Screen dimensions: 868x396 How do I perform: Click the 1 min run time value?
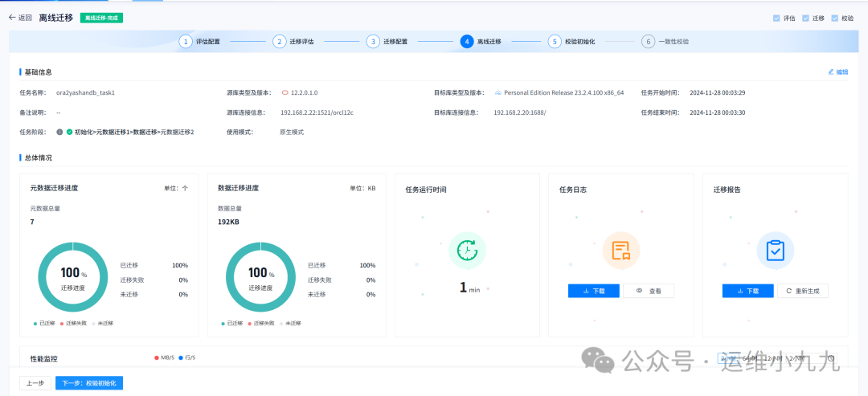[x=469, y=288]
